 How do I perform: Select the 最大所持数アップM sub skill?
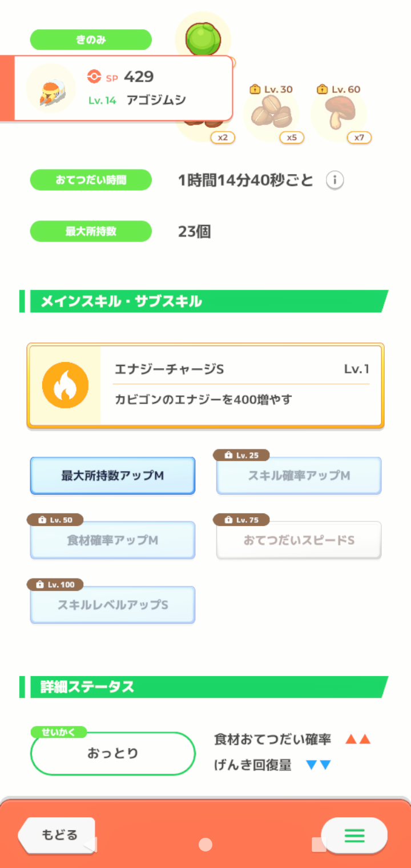click(x=112, y=475)
